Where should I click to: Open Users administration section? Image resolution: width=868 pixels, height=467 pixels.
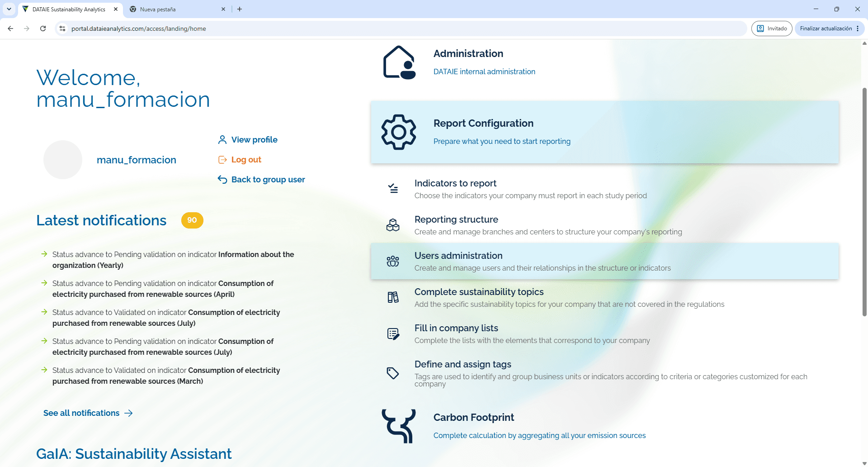pos(605,261)
